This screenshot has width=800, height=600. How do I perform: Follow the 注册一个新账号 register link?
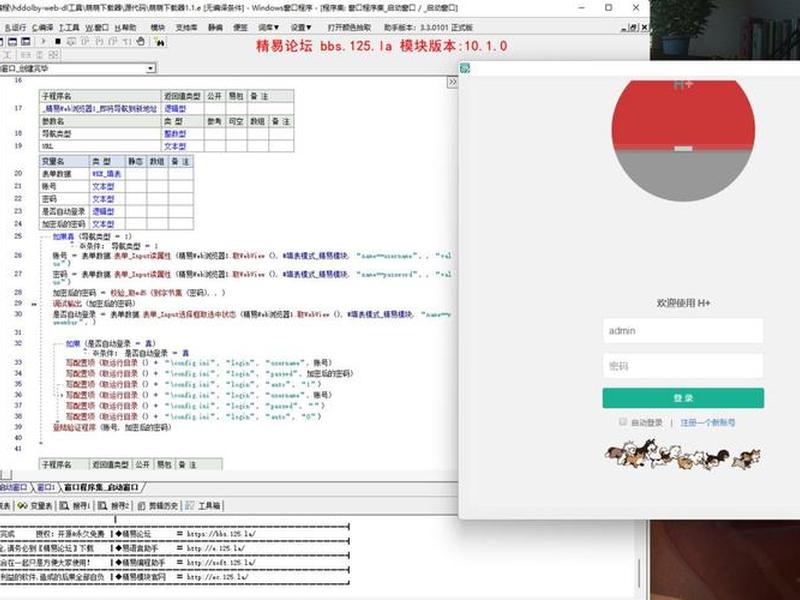coord(708,422)
